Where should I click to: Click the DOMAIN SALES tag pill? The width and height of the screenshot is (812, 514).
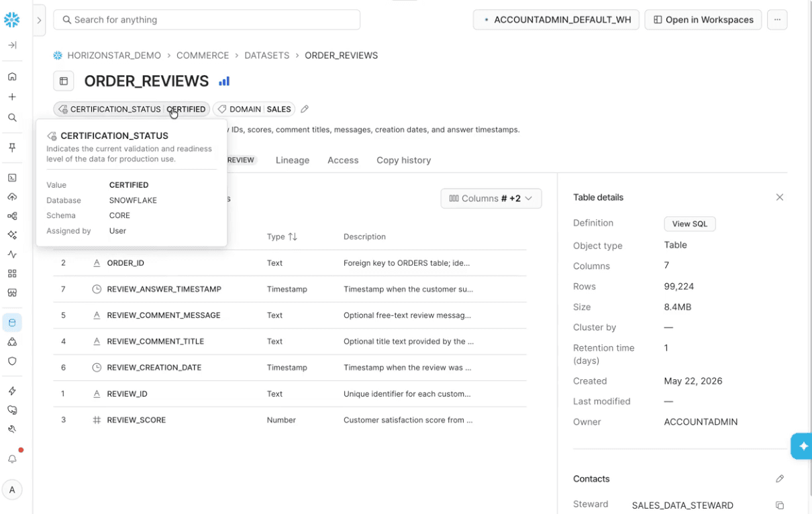(x=254, y=109)
